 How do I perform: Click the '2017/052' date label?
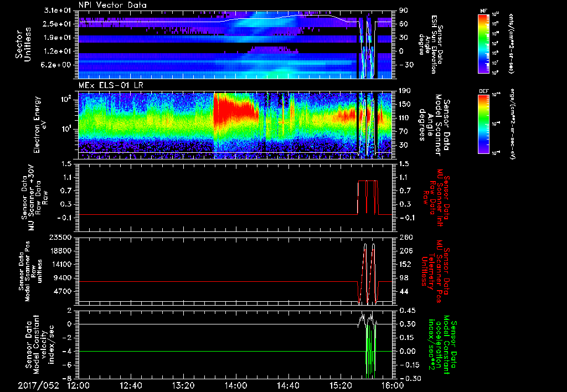coord(38,385)
